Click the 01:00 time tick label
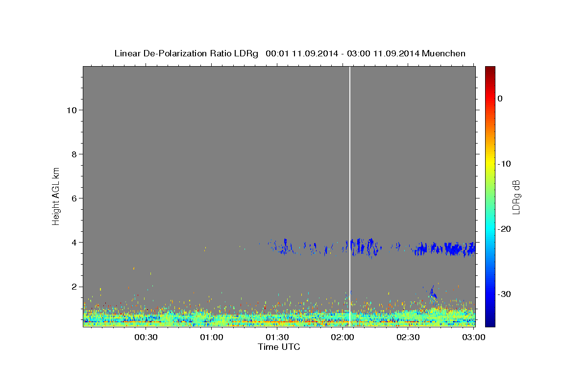Screen dimensions: 588x392 click(x=211, y=337)
